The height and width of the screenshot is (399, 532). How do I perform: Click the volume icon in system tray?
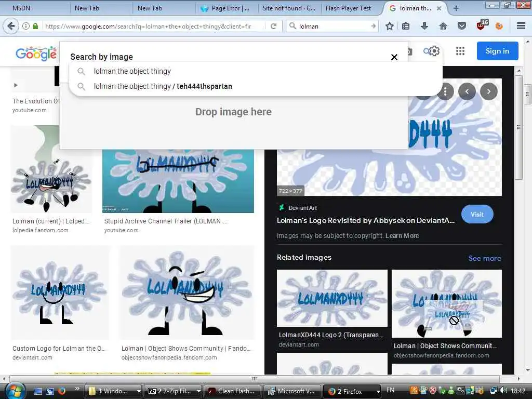503,391
